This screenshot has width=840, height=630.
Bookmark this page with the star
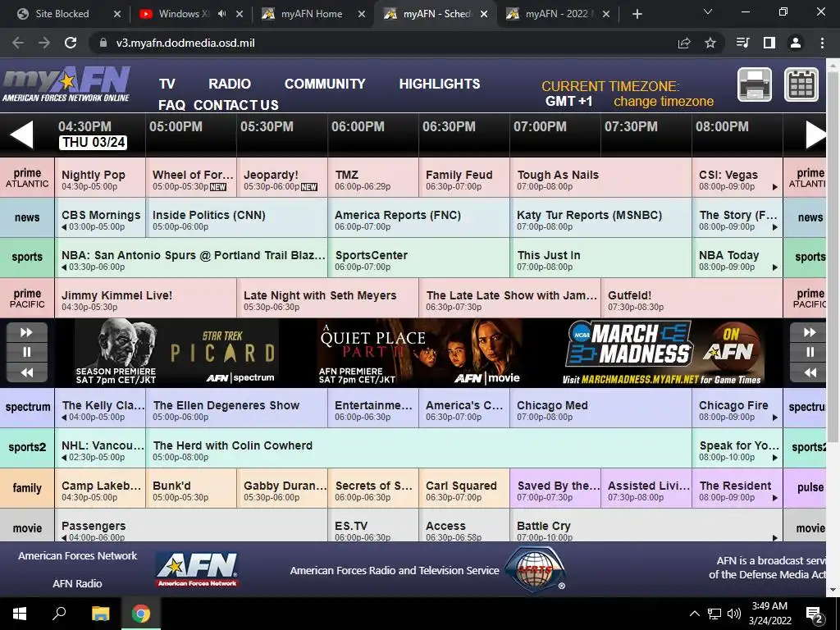pos(710,43)
